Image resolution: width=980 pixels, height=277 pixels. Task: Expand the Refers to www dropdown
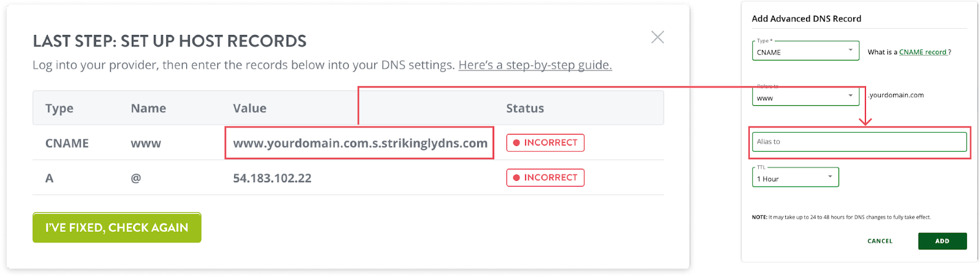coord(805,97)
